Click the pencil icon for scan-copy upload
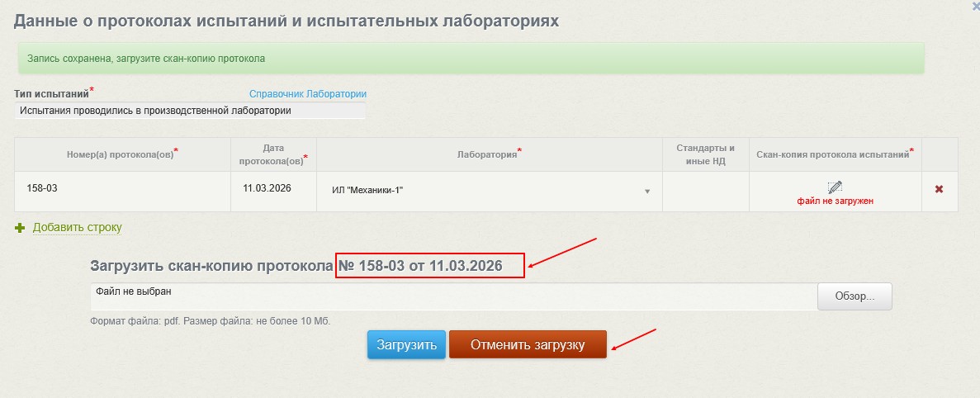Viewport: 980px width, 398px height. tap(835, 187)
